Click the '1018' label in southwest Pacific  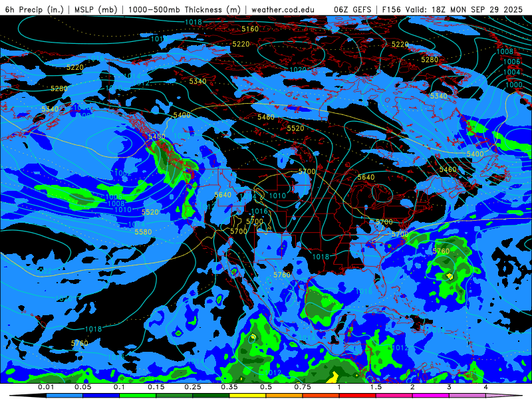click(x=93, y=329)
